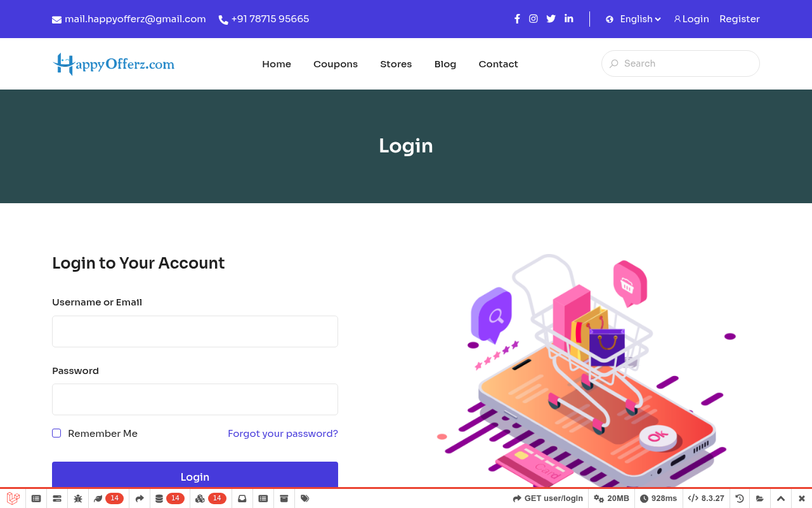Collapse the debugbar with up chevron
812x508 pixels.
click(x=781, y=498)
